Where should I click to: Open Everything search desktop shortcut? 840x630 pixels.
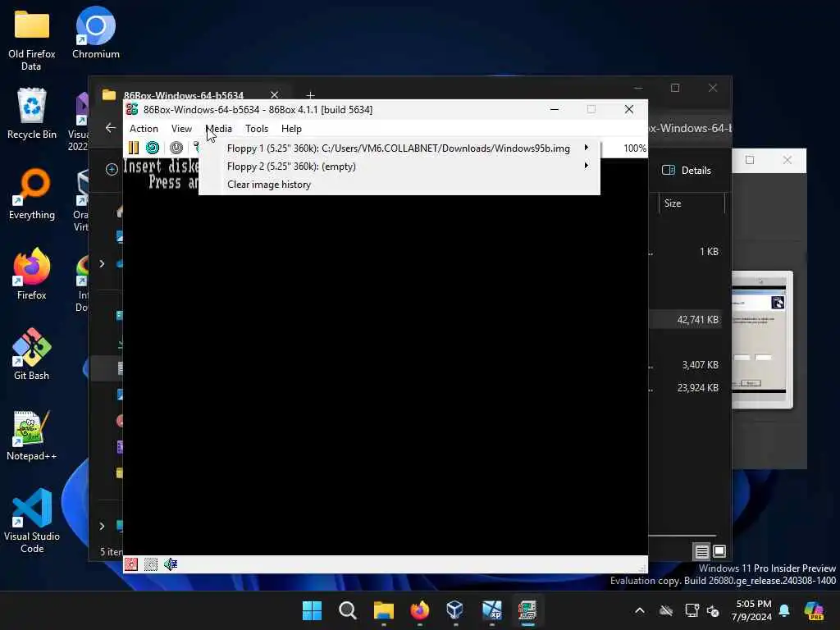click(32, 194)
